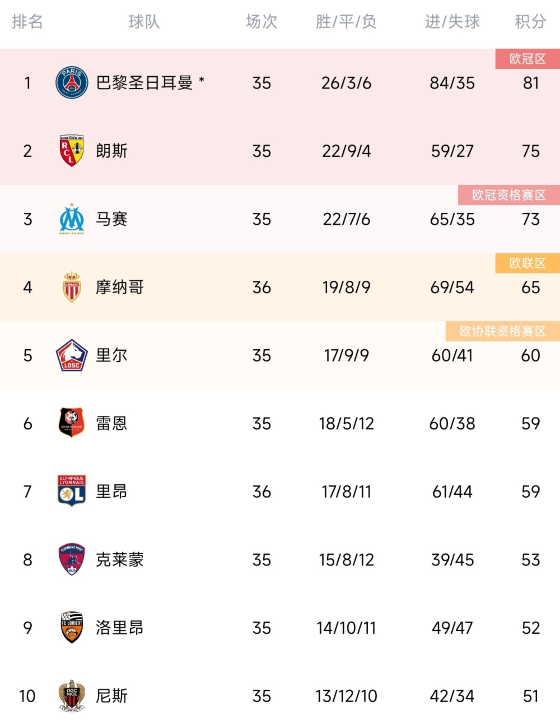
Task: Open team name 巴黎圣日耳曼
Action: point(144,83)
